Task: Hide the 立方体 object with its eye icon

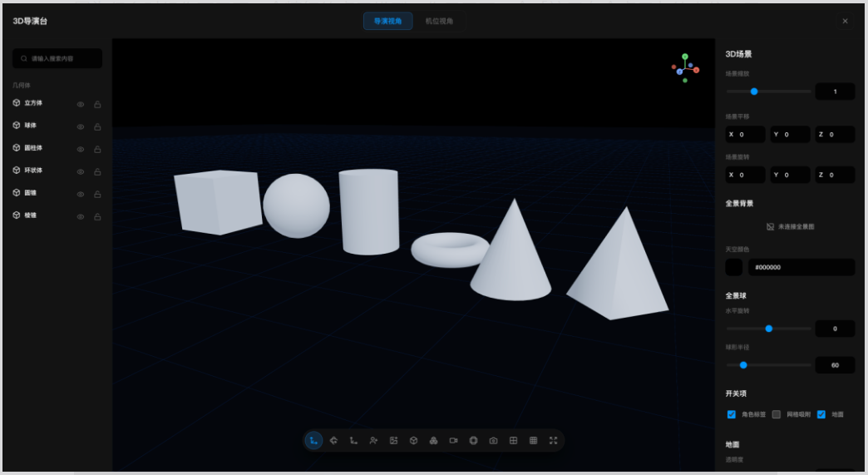Action: coord(81,104)
